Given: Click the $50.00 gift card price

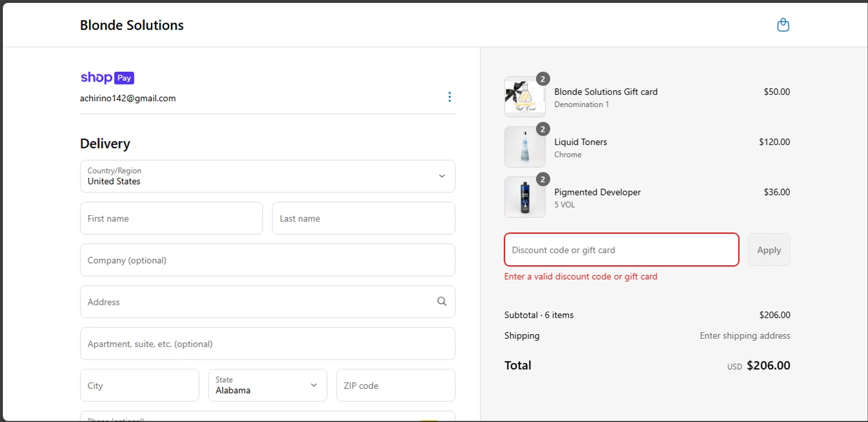Looking at the screenshot, I should (777, 92).
